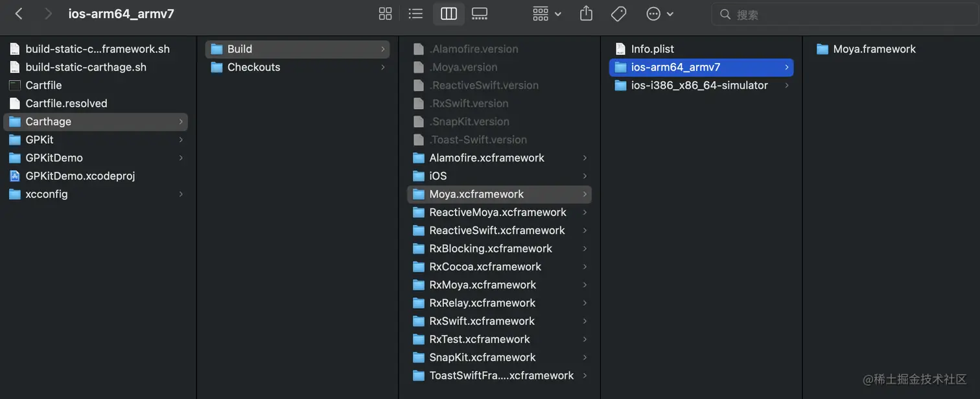The width and height of the screenshot is (980, 399).
Task: Select the .RxSwift.version file
Action: pyautogui.click(x=499, y=103)
